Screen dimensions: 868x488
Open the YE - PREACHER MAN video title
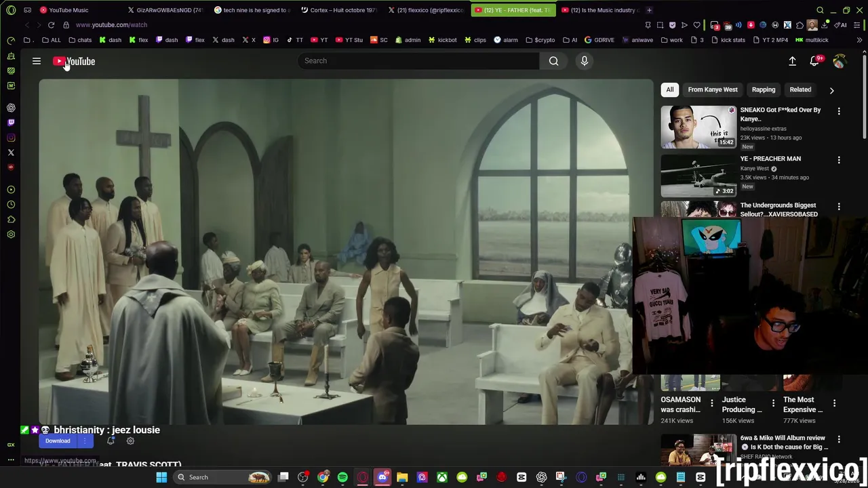click(x=770, y=159)
